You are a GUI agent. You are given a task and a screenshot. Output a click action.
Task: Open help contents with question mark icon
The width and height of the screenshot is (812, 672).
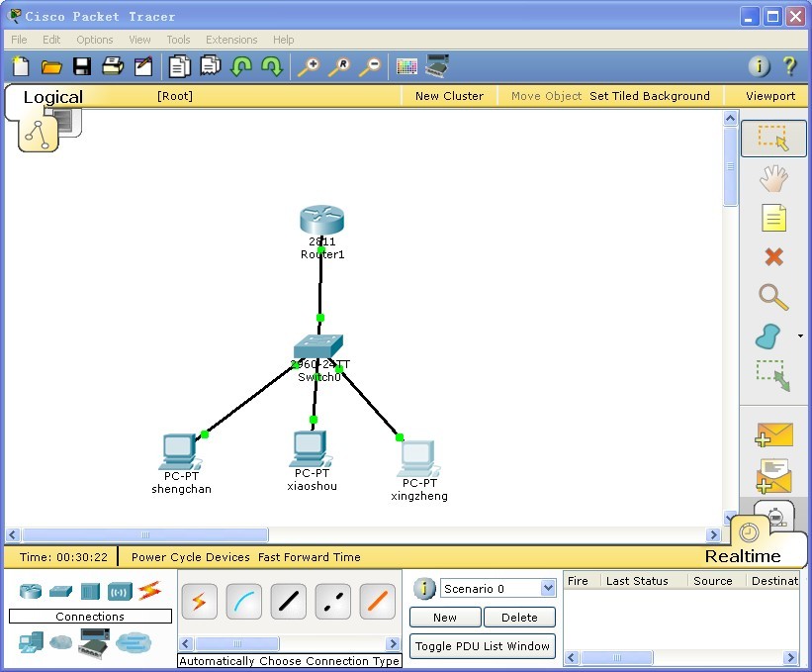pyautogui.click(x=789, y=66)
